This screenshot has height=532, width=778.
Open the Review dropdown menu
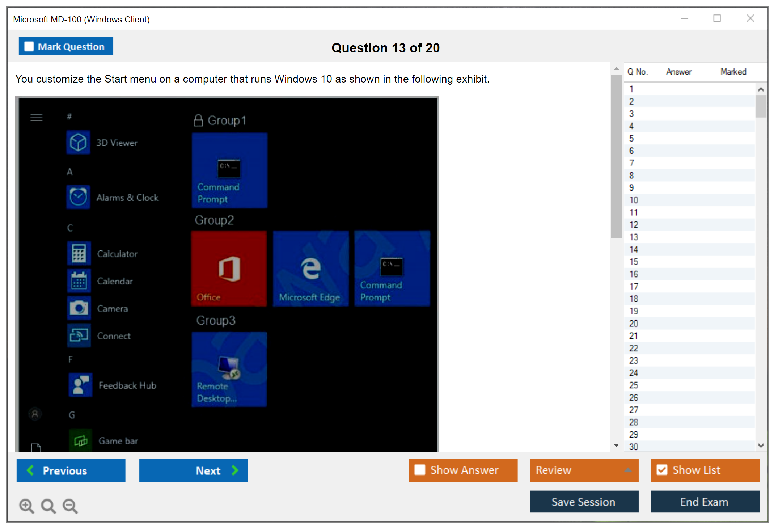(584, 470)
